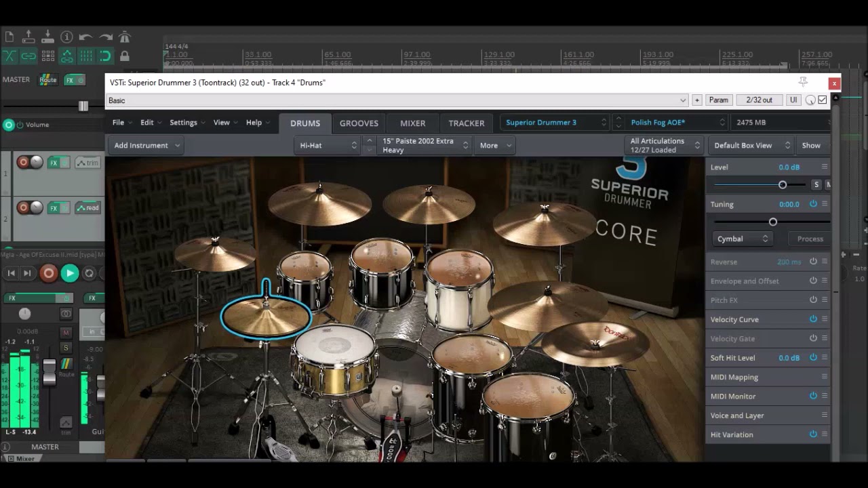Adjust the Tuning slider handle

point(772,222)
